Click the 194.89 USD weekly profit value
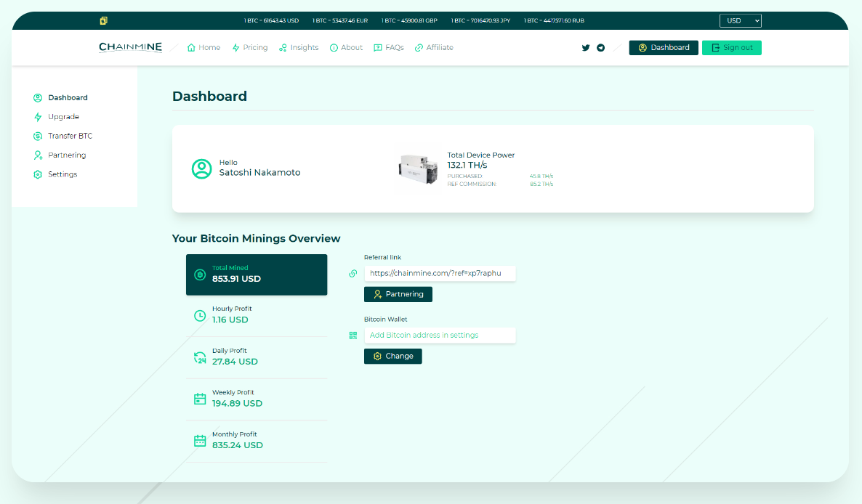Screen dimensions: 862x504 coord(238,404)
